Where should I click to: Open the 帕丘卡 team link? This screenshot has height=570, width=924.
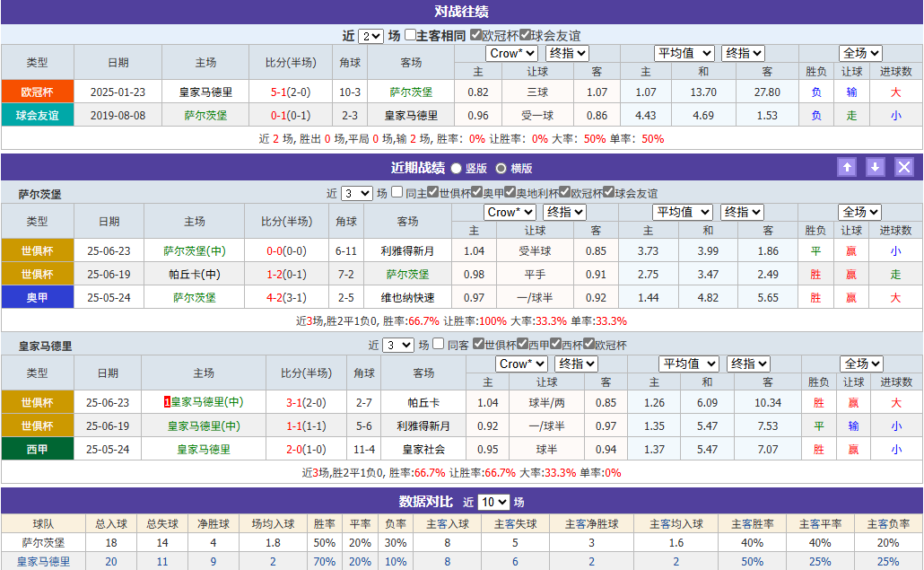point(423,402)
